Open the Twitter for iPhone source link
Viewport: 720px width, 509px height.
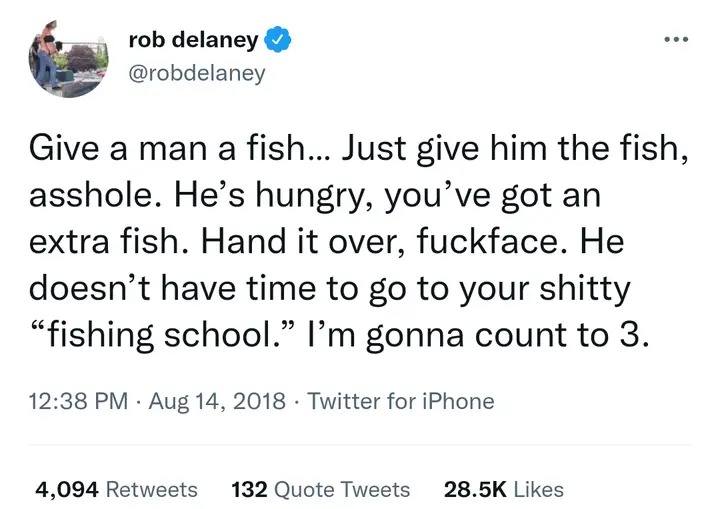tap(400, 402)
